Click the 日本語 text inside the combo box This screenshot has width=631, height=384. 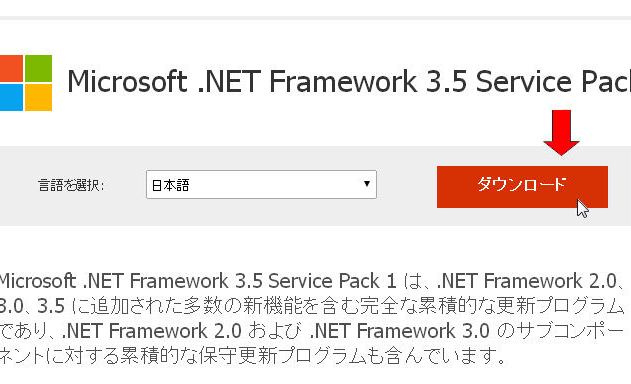170,185
